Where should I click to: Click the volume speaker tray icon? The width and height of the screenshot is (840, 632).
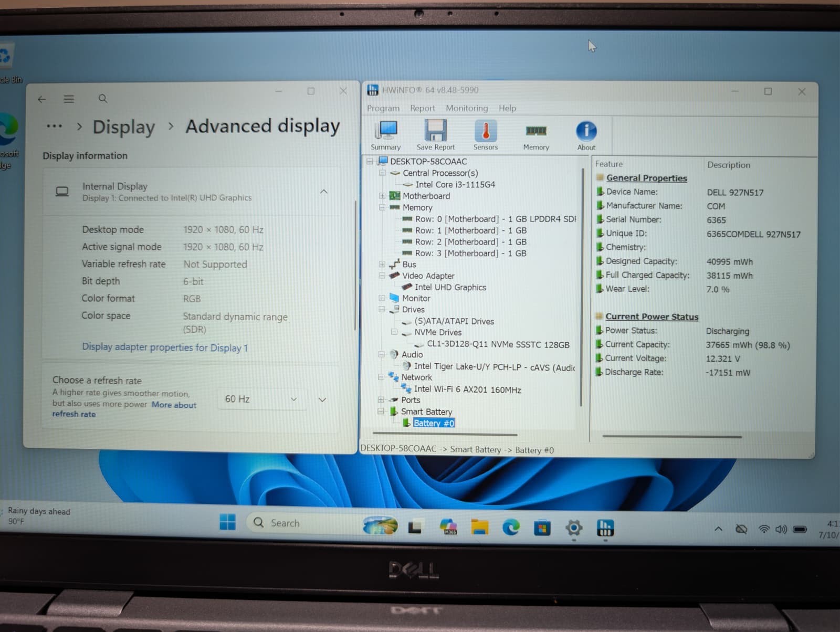pyautogui.click(x=781, y=529)
